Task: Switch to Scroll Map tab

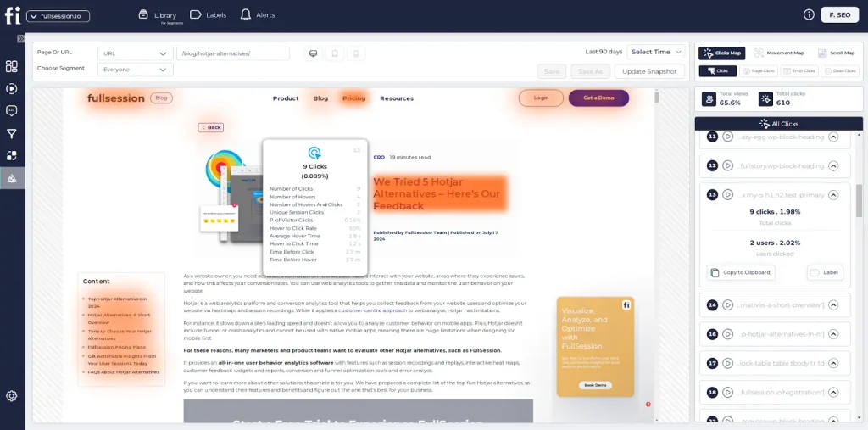Action: click(x=836, y=53)
